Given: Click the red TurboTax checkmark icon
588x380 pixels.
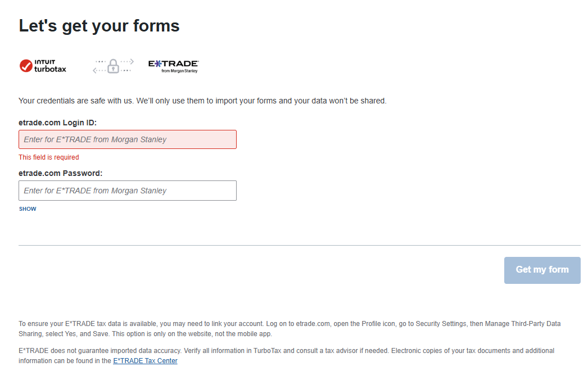Looking at the screenshot, I should point(26,66).
